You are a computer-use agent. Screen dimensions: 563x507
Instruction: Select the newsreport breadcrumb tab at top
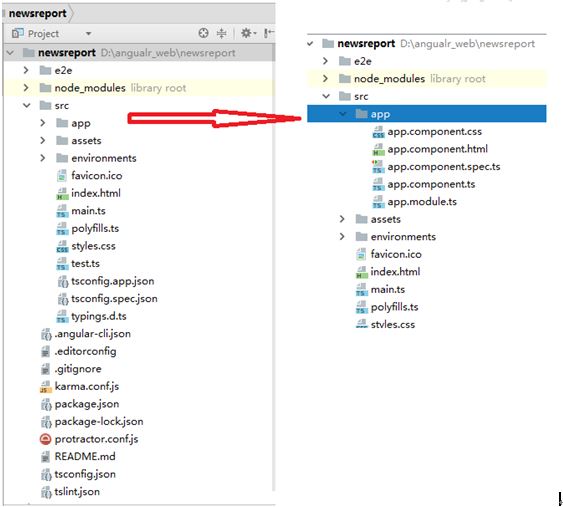click(37, 14)
